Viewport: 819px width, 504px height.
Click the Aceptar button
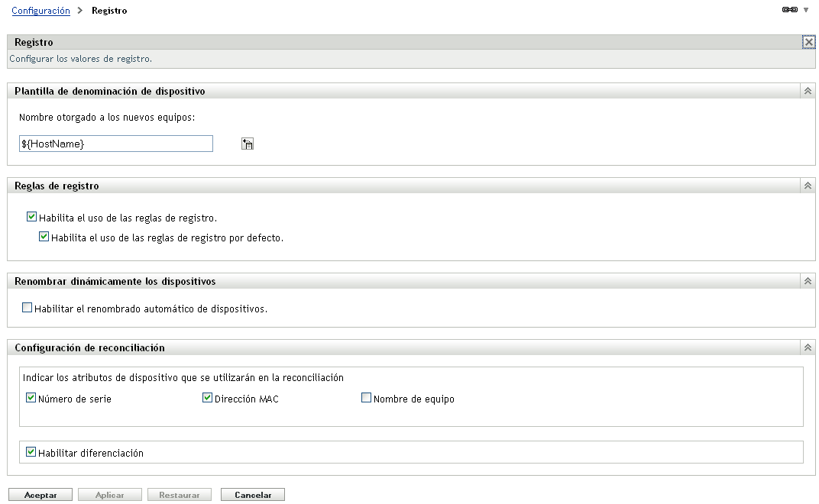coord(40,495)
